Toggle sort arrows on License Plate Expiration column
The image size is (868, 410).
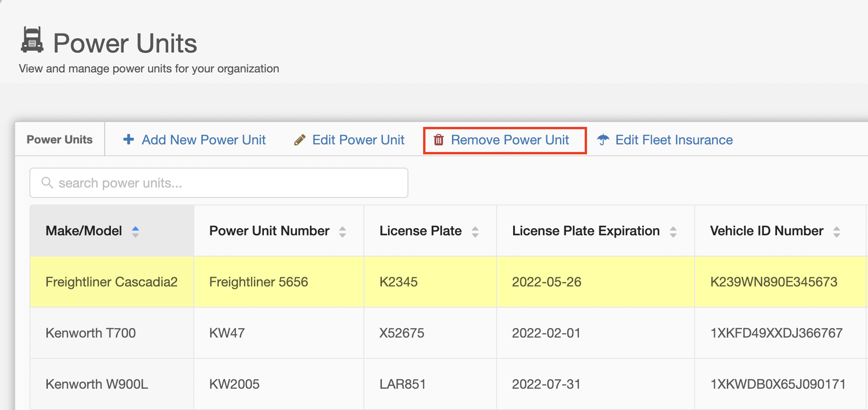[673, 232]
